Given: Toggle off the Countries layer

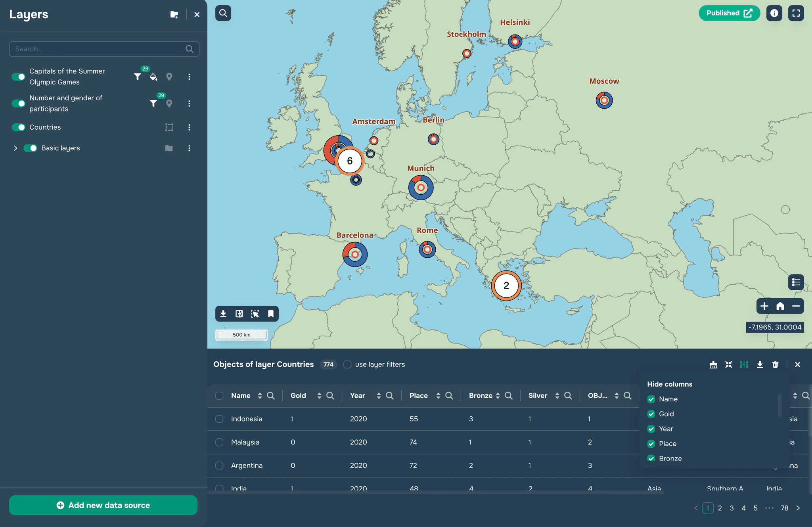Looking at the screenshot, I should coord(19,127).
